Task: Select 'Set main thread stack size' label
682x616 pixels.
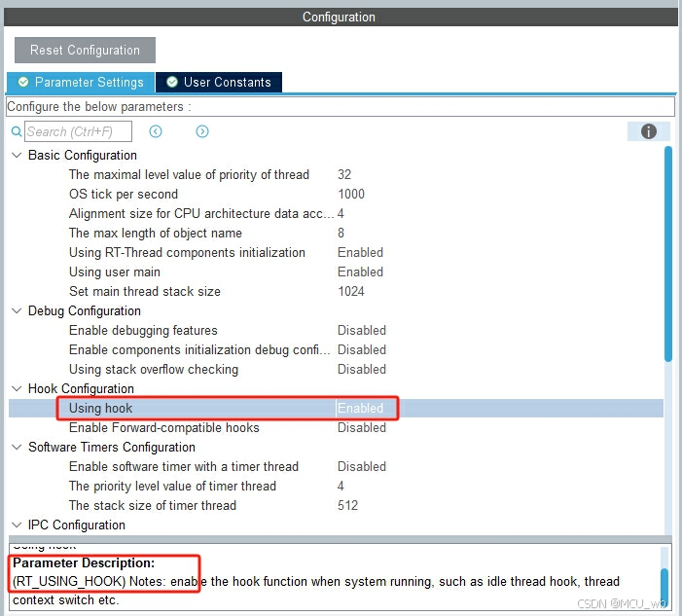Action: coord(145,292)
